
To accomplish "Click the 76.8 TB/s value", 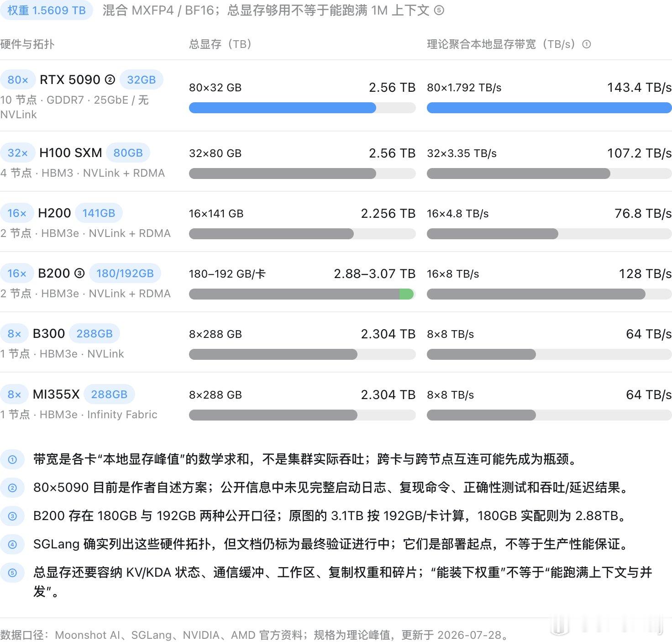I will (x=643, y=213).
